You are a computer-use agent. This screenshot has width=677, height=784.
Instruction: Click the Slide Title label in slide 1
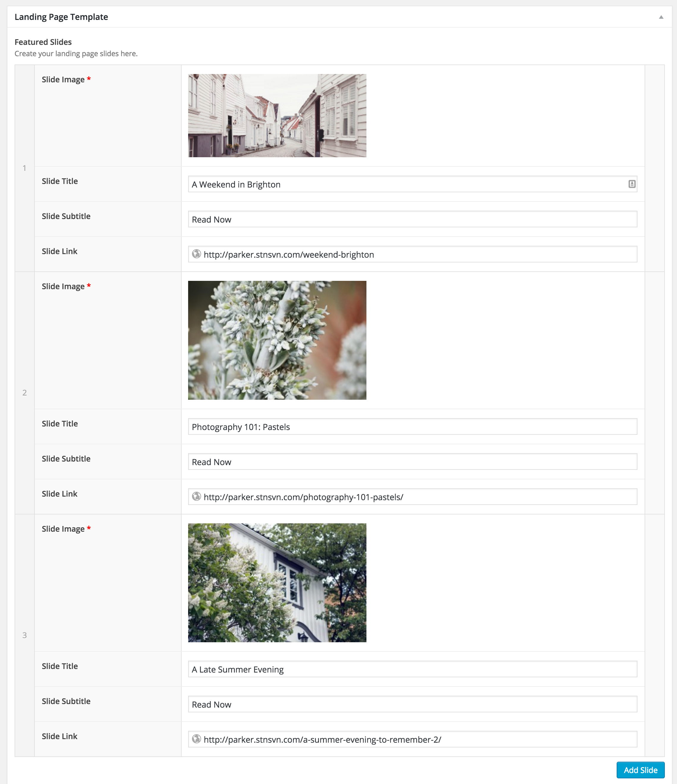[x=60, y=181]
